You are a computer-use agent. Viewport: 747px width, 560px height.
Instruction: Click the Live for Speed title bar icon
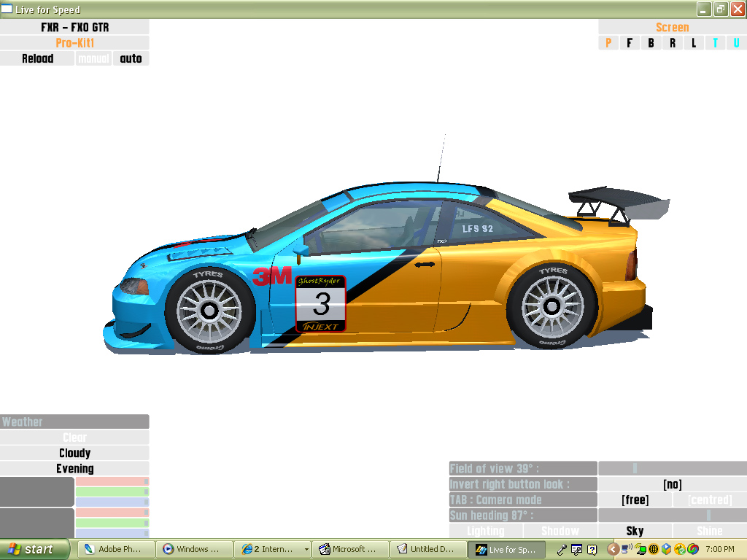pos(7,9)
